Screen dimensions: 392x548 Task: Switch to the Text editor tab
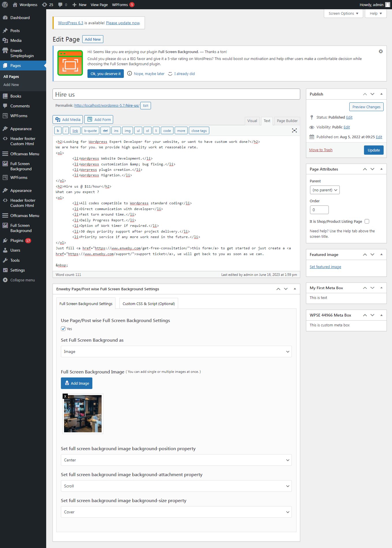point(267,121)
